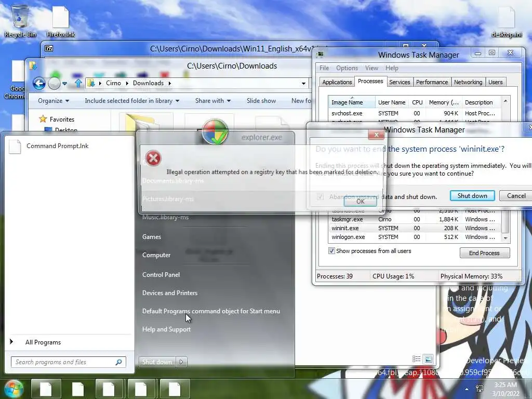Toggle Abandon unsaved data and shut down

pos(320,197)
